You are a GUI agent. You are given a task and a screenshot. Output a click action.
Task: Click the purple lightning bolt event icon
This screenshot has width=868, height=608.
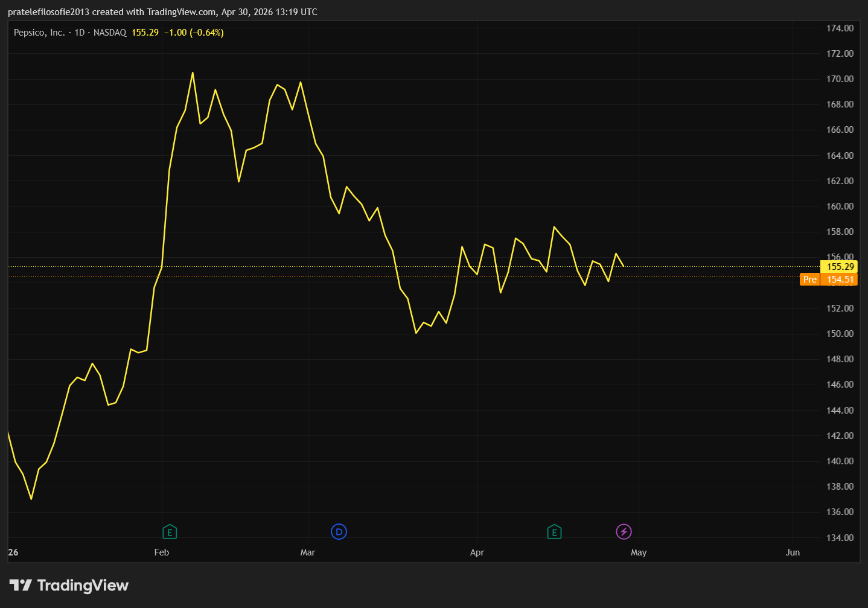click(624, 531)
